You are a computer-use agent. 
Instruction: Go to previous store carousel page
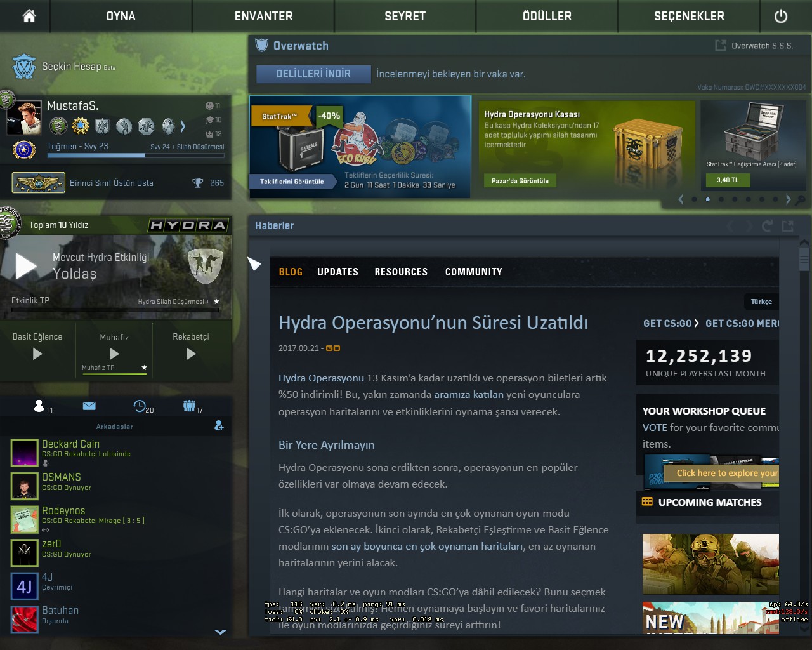point(681,199)
